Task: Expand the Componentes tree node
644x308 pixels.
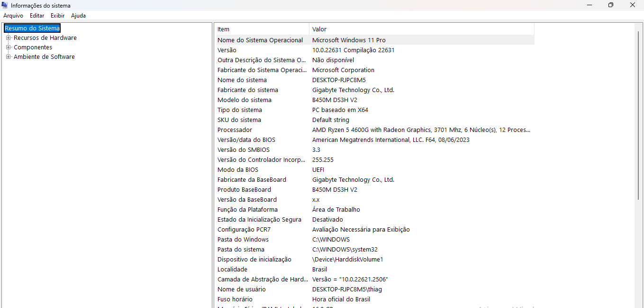Action: point(8,47)
